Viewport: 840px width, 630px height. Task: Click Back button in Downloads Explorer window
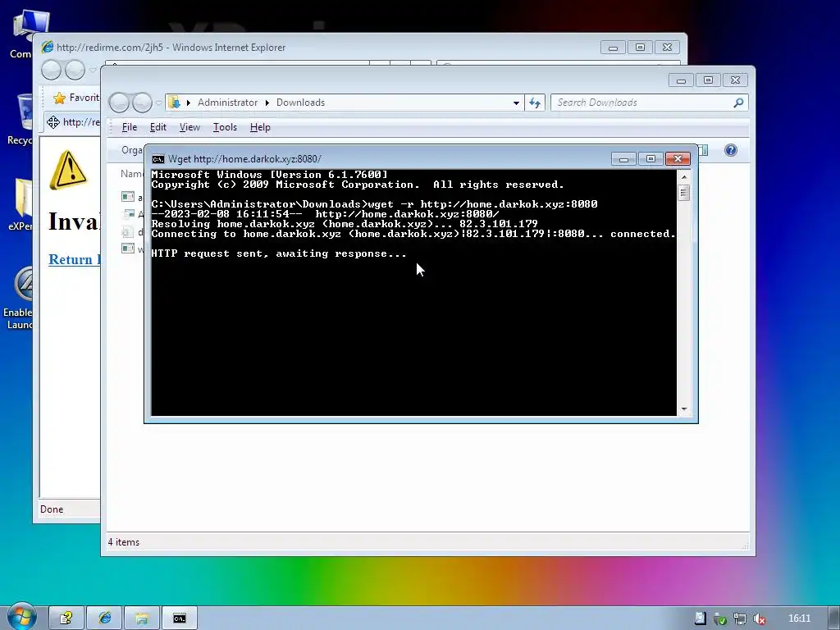click(119, 103)
